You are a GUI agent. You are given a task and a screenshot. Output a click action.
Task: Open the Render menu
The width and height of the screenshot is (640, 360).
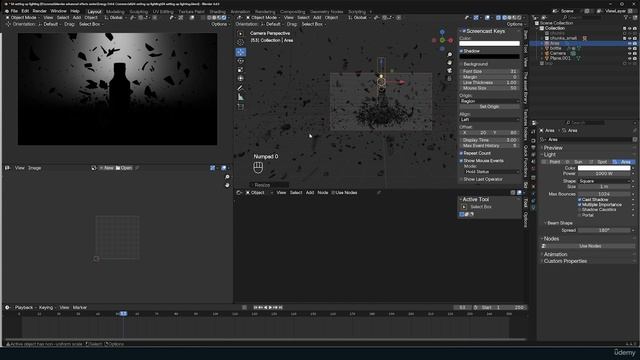(40, 11)
